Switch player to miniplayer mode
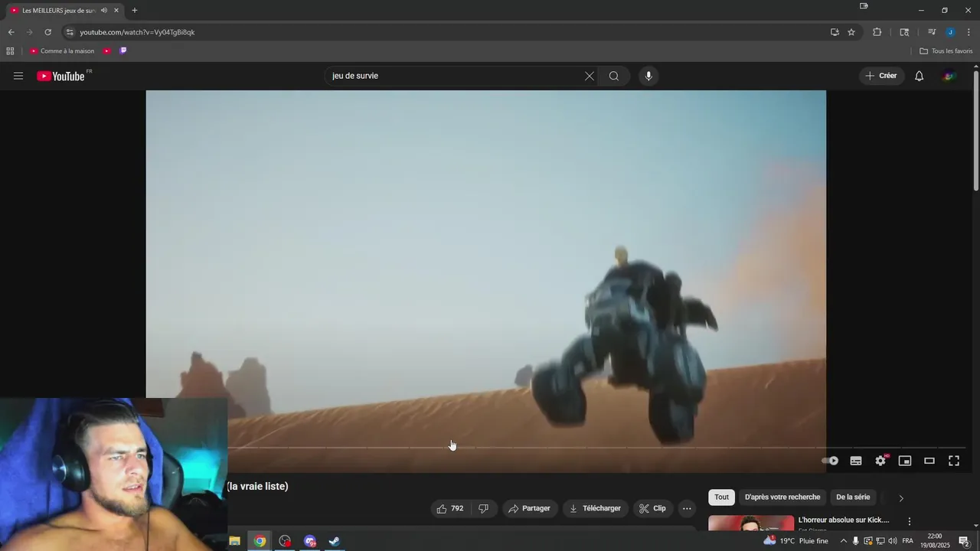980x551 pixels. coord(905,461)
